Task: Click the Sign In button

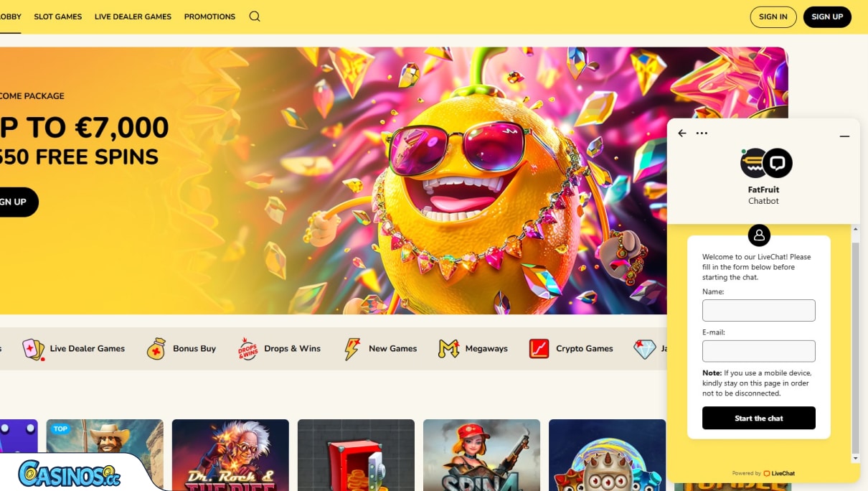Action: 773,17
